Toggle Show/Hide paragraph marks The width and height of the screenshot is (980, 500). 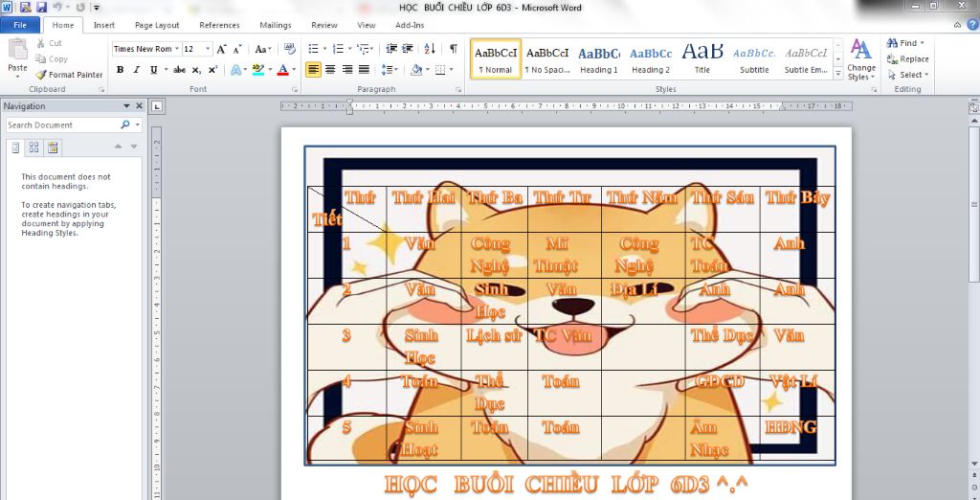point(453,49)
